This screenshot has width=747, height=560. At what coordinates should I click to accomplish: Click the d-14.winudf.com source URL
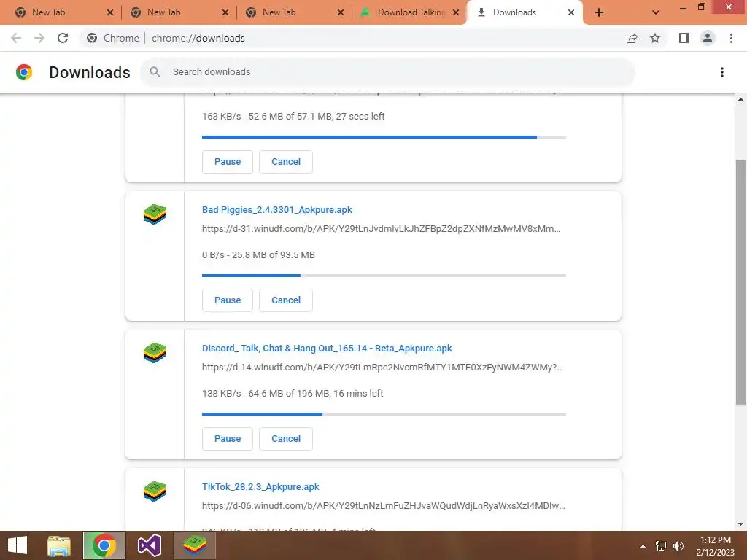coord(382,367)
